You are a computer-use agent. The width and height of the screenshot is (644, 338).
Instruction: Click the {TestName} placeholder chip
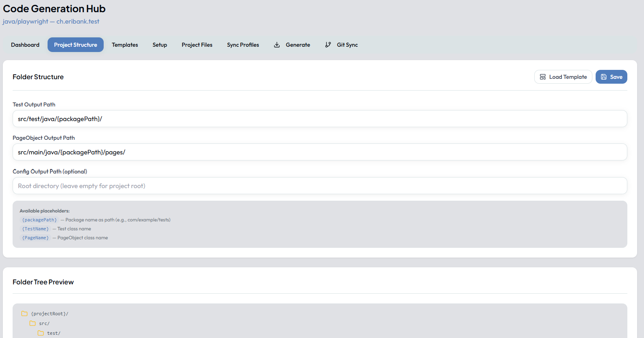(35, 229)
